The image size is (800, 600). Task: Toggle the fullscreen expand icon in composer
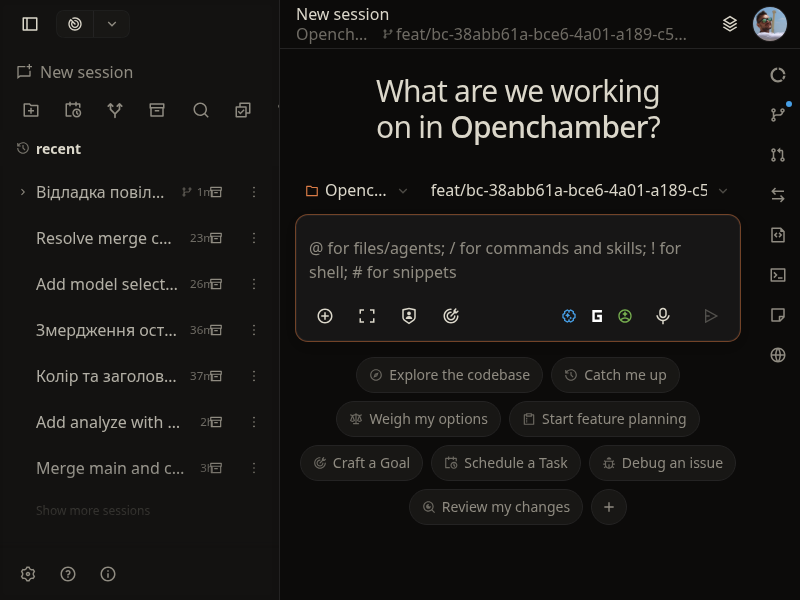[367, 316]
